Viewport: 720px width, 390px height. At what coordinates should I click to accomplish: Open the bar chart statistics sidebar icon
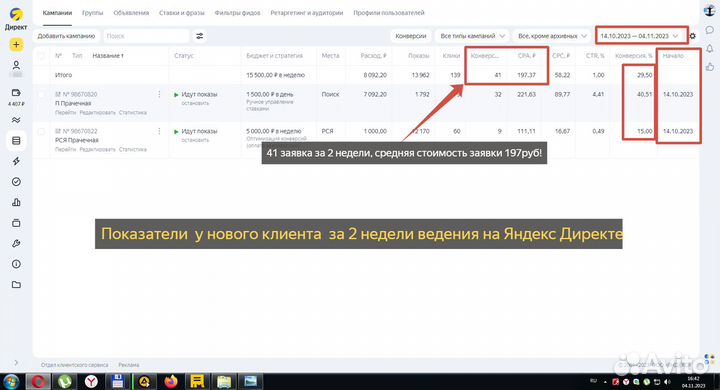(x=16, y=203)
